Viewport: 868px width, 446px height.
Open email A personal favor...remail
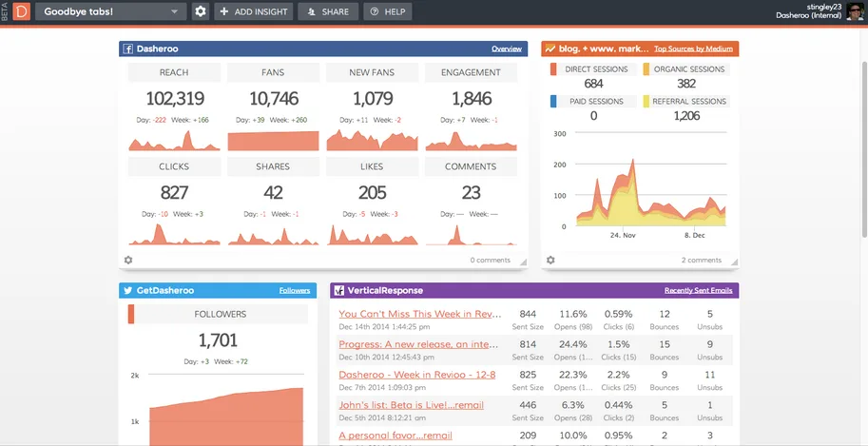click(x=395, y=436)
